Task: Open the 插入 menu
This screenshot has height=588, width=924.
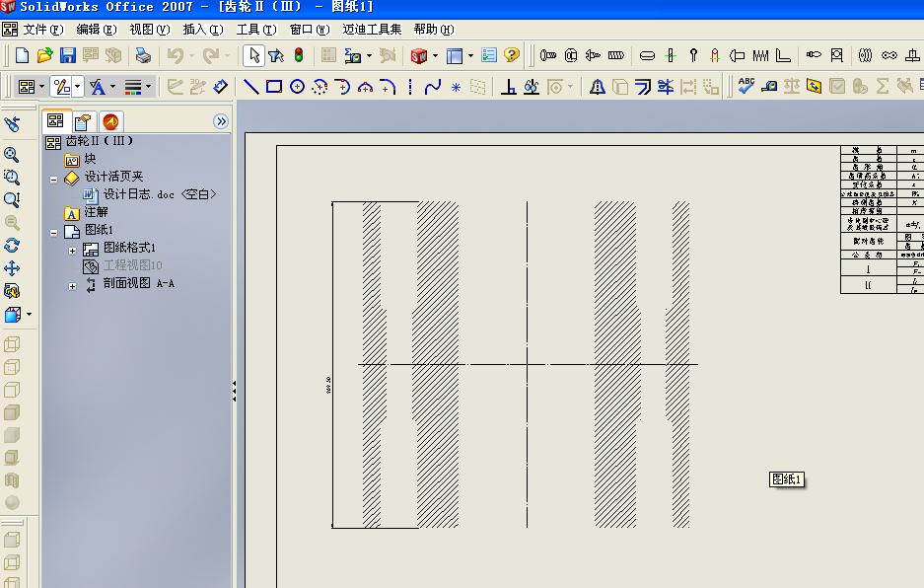Action: coord(203,29)
